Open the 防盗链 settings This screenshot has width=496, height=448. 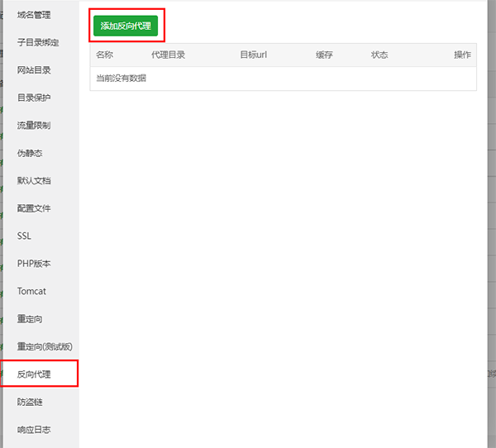[30, 402]
